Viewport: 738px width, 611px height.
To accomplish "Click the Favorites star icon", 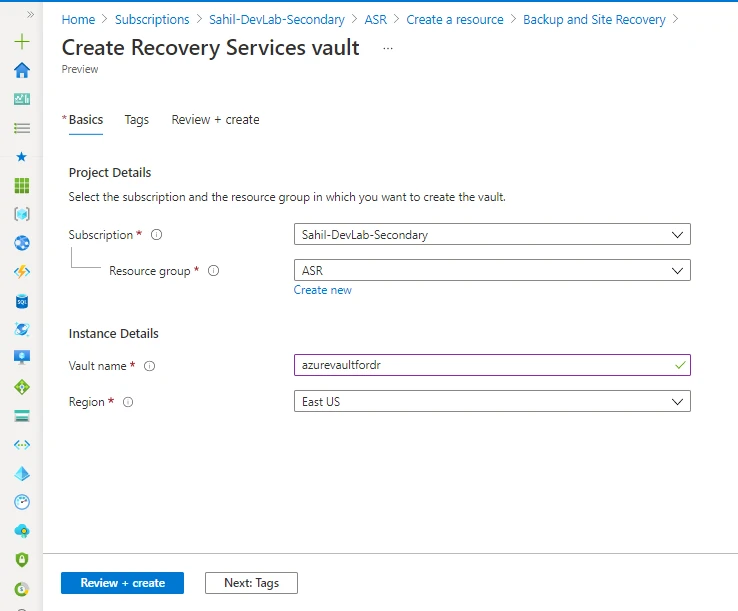I will [x=22, y=156].
